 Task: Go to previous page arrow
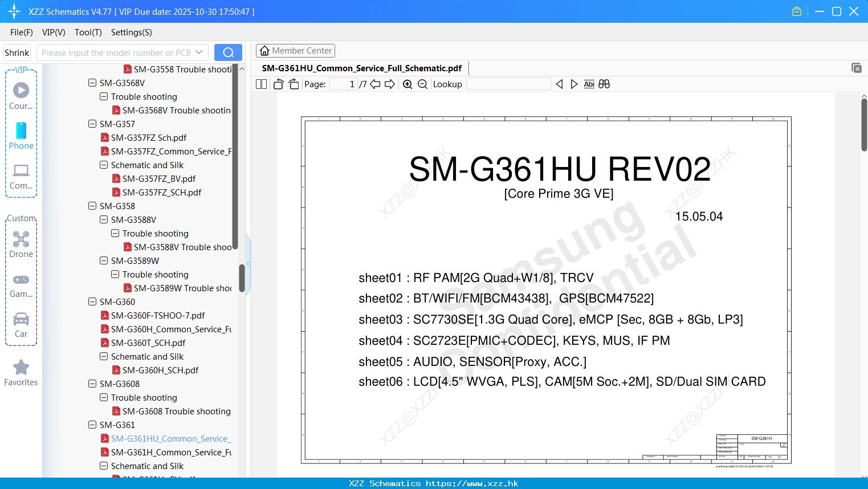[x=375, y=84]
